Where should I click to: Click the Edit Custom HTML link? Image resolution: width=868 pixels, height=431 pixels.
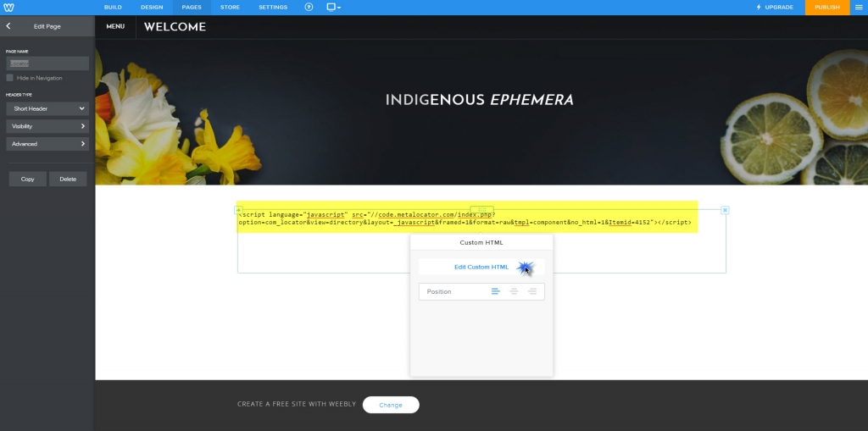pyautogui.click(x=481, y=267)
